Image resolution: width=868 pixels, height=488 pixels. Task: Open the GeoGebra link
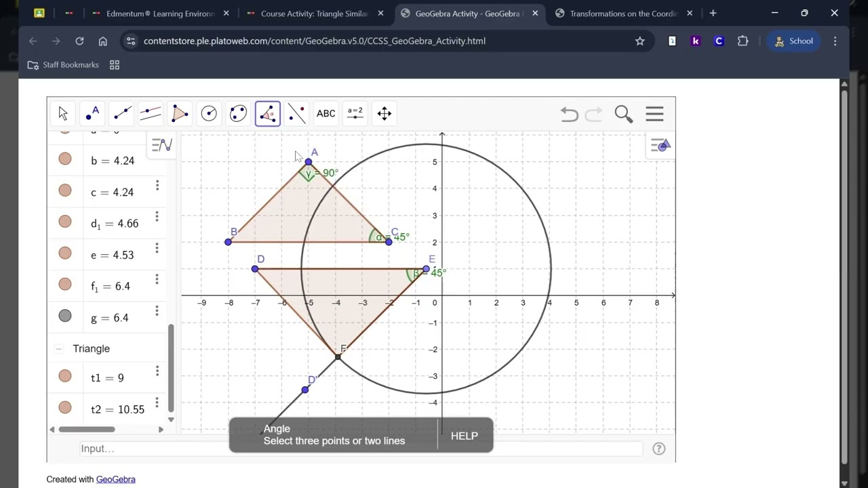(x=116, y=479)
